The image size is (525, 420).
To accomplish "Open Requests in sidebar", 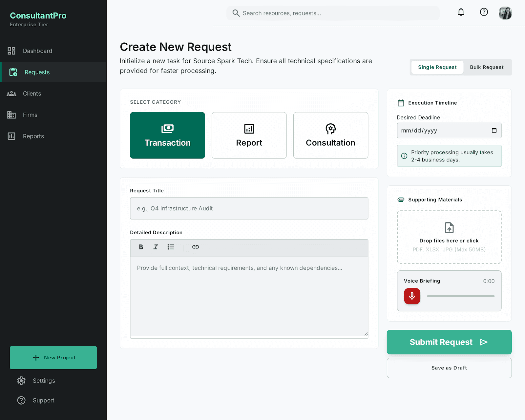I will pos(53,72).
